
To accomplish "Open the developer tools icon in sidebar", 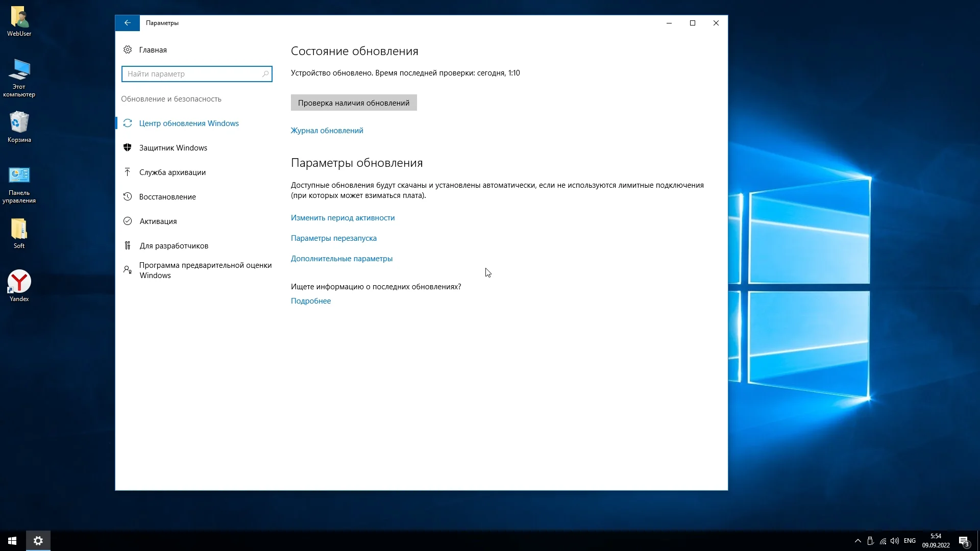I will pos(128,245).
